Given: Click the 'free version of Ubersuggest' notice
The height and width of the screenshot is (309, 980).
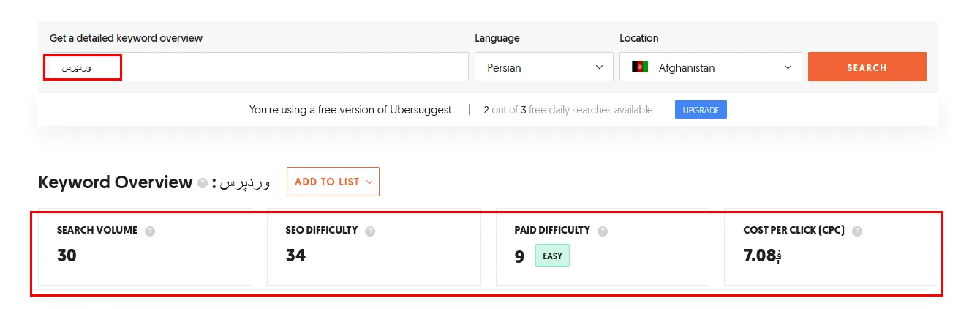Looking at the screenshot, I should click(351, 110).
